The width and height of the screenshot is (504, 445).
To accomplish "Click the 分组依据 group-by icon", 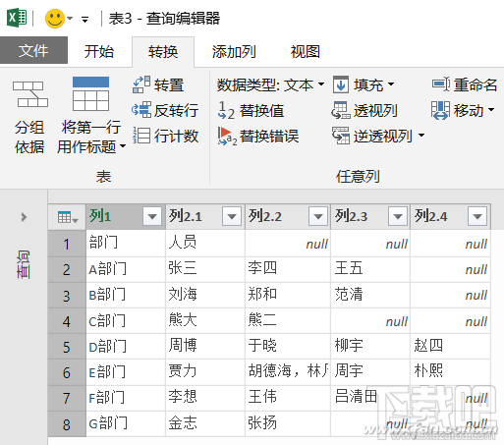I will click(30, 94).
